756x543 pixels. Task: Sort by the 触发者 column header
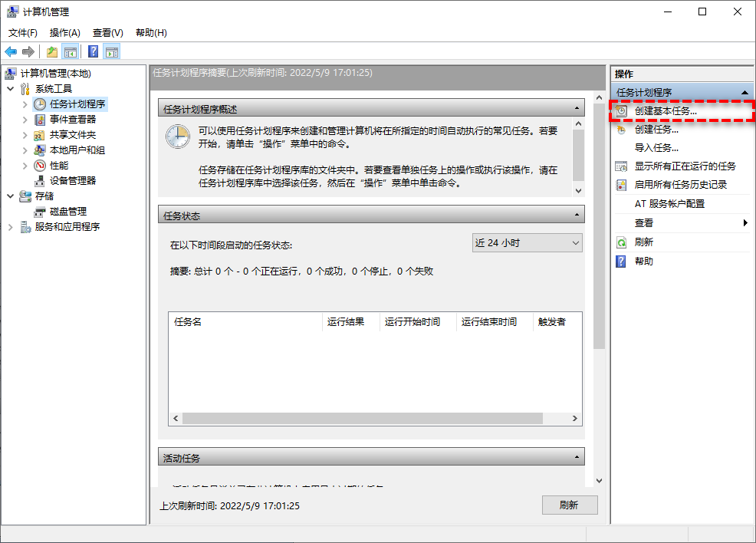click(x=558, y=321)
